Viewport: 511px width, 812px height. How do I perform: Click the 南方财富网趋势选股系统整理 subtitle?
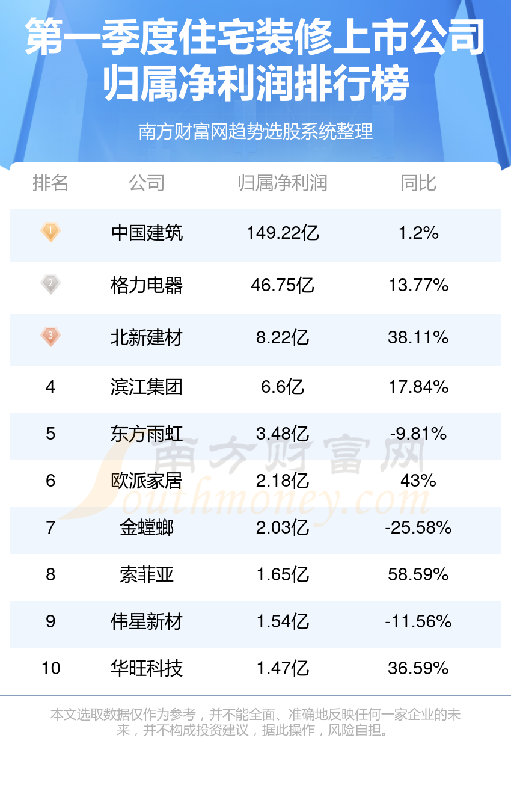click(255, 131)
